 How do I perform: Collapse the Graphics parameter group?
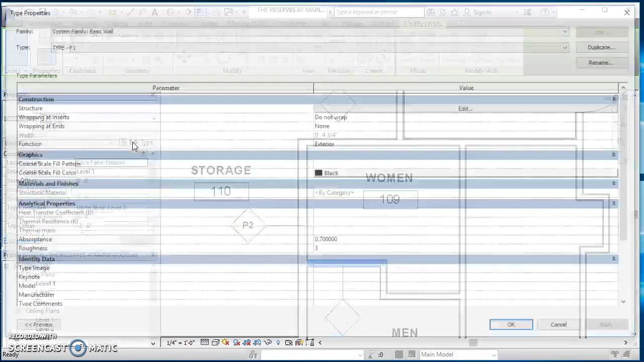coord(613,155)
